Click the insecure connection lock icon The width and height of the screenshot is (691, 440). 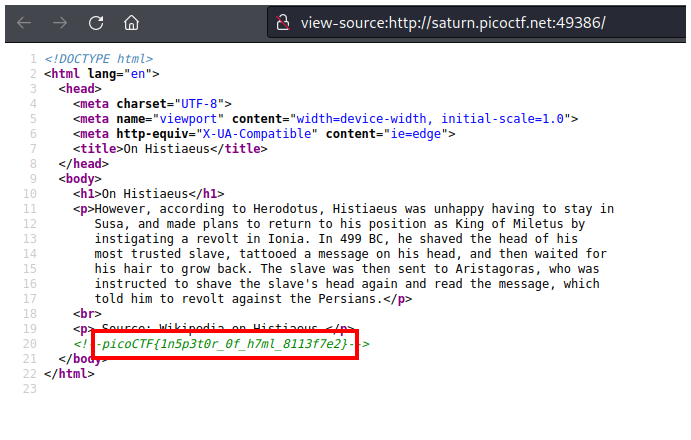[283, 22]
